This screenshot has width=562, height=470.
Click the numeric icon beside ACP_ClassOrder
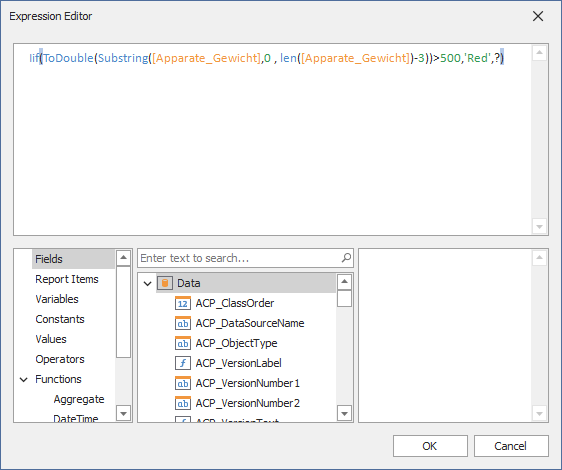point(182,303)
